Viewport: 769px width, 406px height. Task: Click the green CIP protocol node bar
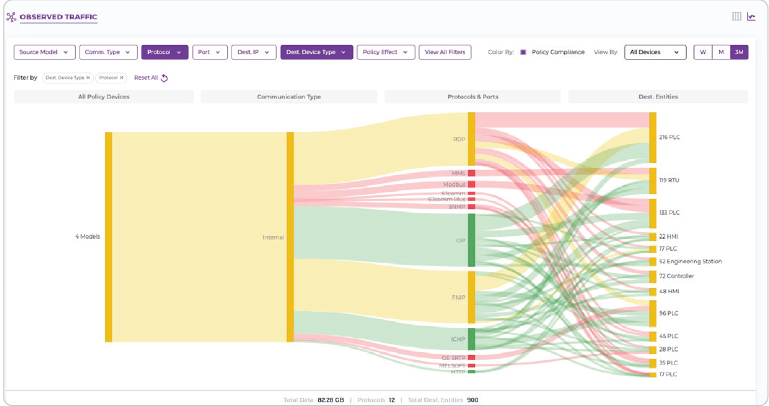click(x=471, y=240)
